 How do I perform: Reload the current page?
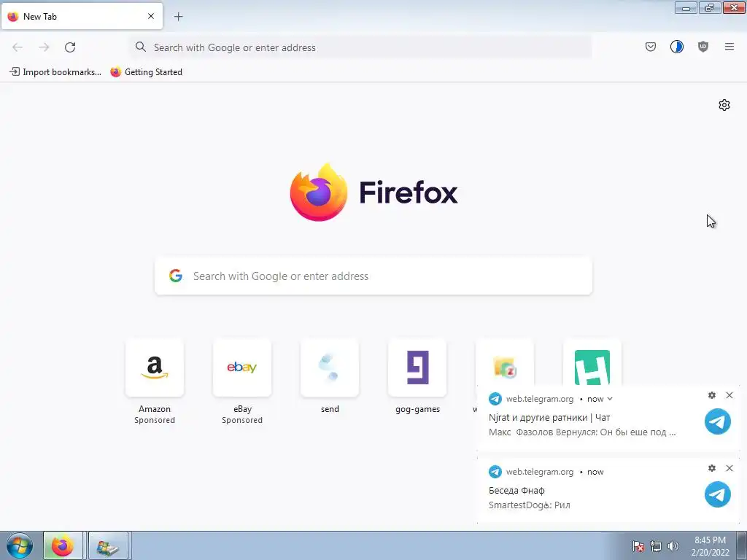coord(70,47)
